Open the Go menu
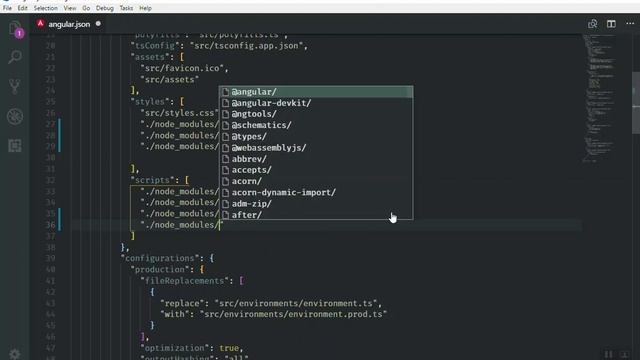 (86, 8)
